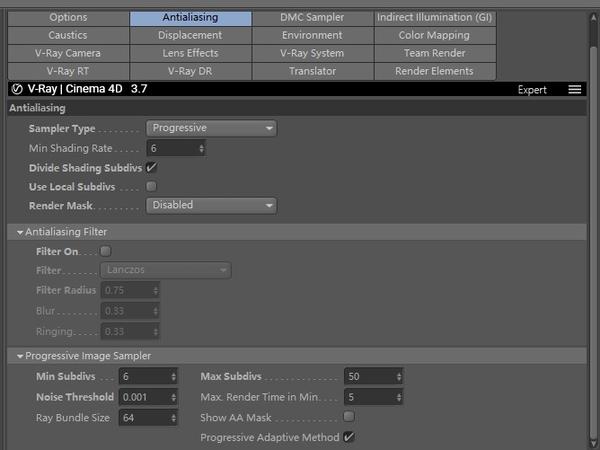Enable the Filter On checkbox

click(106, 251)
